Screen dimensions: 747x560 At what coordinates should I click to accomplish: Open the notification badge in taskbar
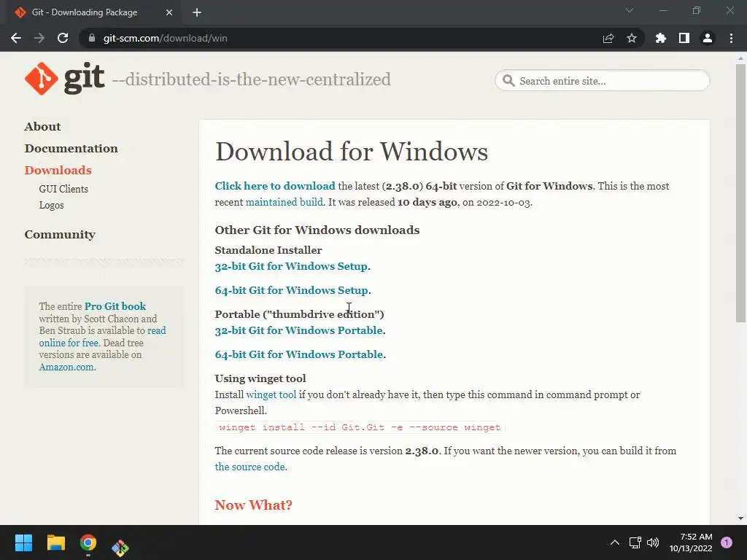pyautogui.click(x=727, y=542)
